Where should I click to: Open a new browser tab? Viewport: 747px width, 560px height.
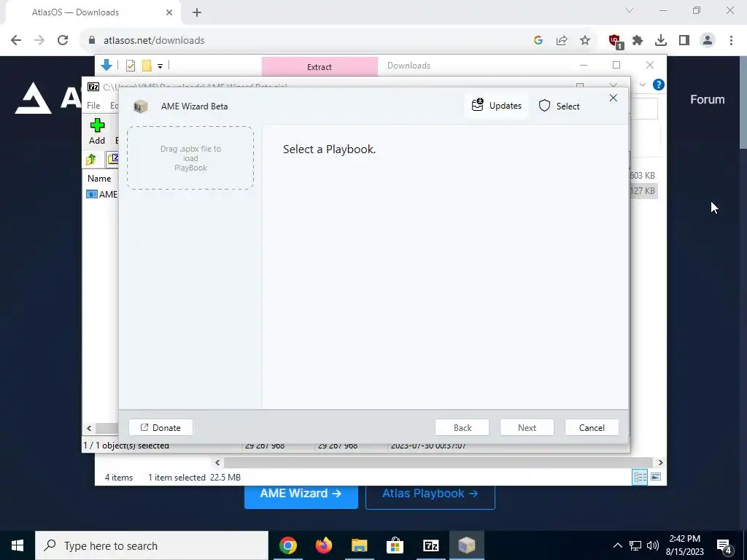tap(197, 12)
